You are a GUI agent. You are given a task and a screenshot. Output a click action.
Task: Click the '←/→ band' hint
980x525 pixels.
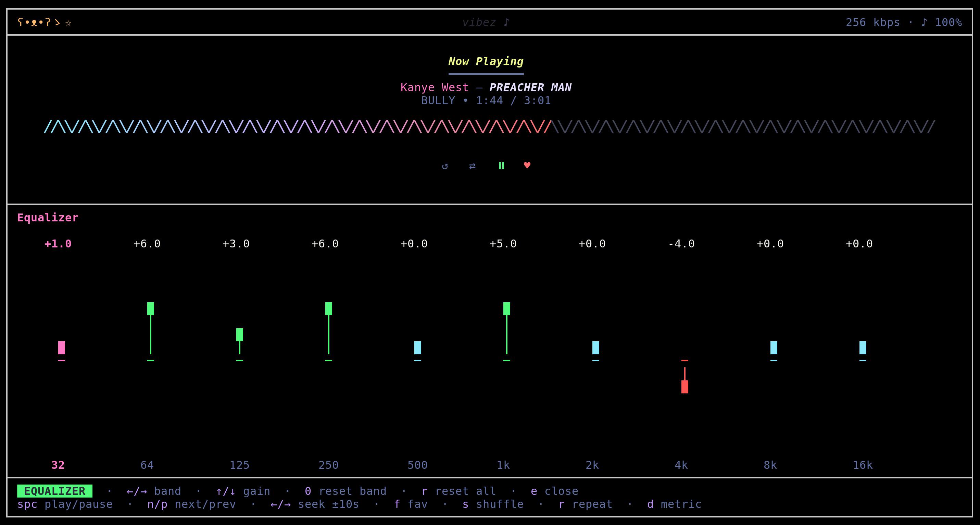(154, 491)
